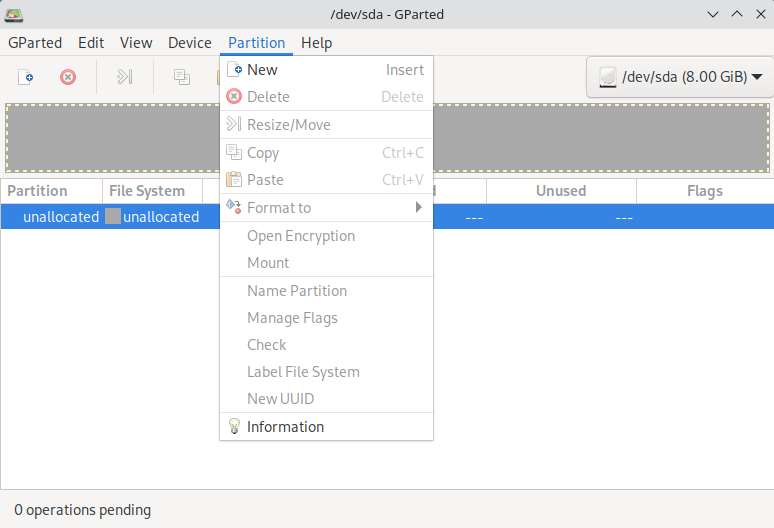This screenshot has height=528, width=774.
Task: Click the New icon in Partition menu
Action: [234, 70]
